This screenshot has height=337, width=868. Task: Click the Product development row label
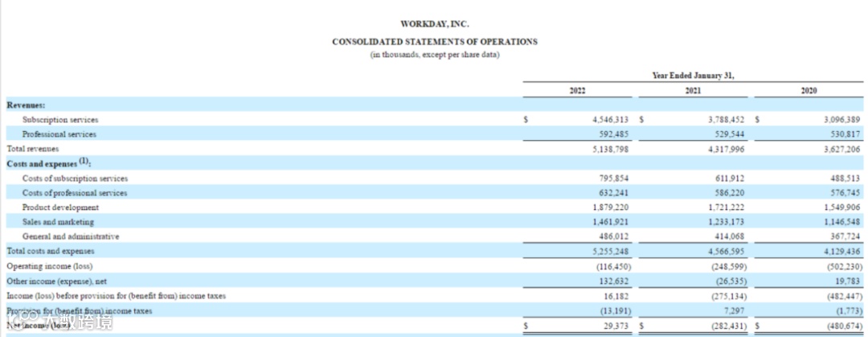click(x=61, y=208)
